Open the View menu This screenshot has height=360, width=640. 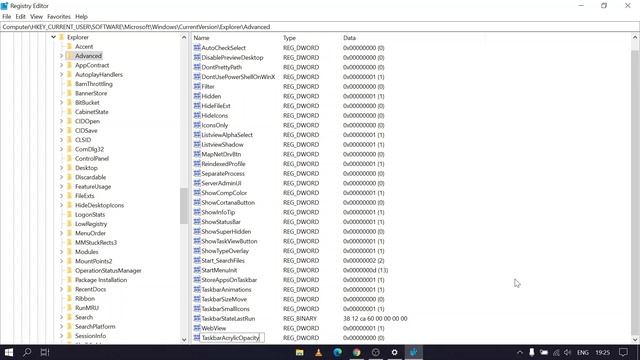(36, 17)
